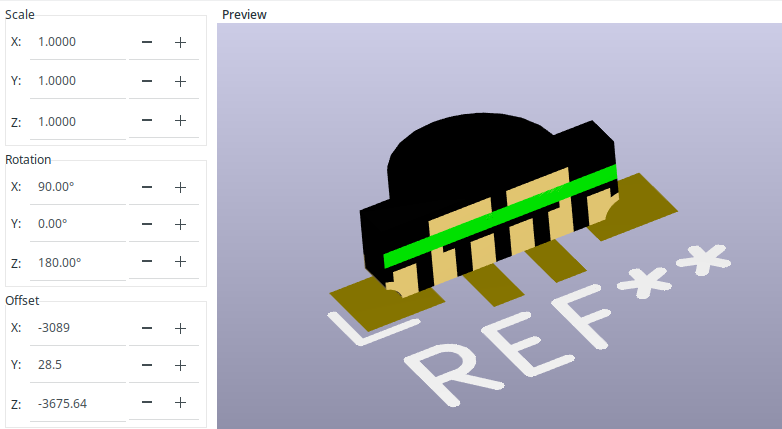Click the Scale Y value field

point(78,81)
